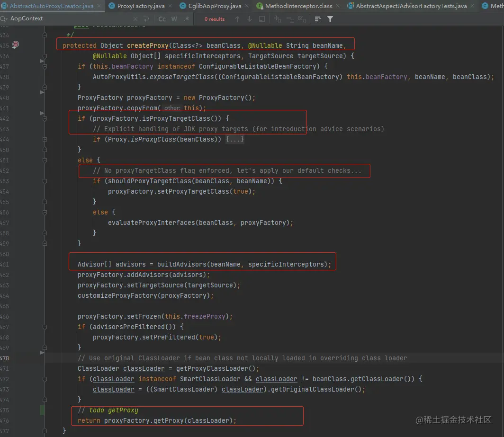Close the MethodInterceptor.class tab
The width and height of the screenshot is (504, 437).
[338, 6]
